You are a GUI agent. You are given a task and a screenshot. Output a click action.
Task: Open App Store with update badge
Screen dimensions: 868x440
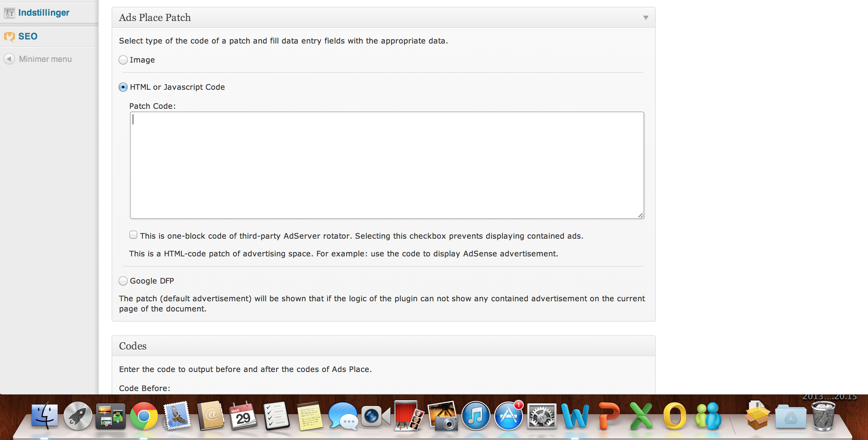pyautogui.click(x=508, y=416)
